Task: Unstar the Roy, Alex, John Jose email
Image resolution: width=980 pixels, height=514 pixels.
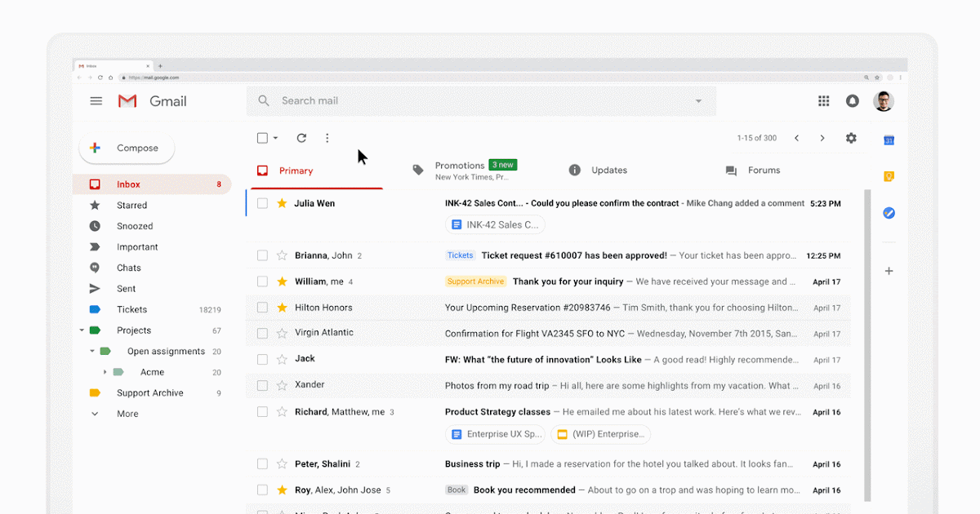Action: click(x=282, y=490)
